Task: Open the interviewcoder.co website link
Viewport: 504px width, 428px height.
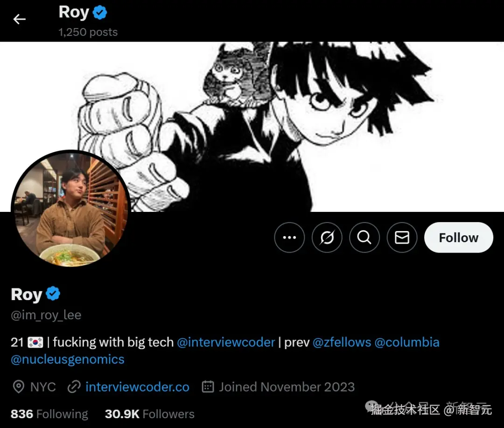Action: coord(137,387)
